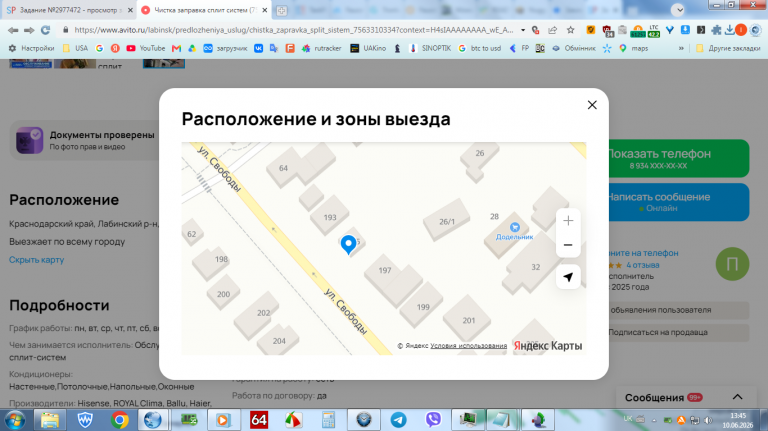The width and height of the screenshot is (768, 431).
Task: Open Windows Start menu
Action: (15, 420)
